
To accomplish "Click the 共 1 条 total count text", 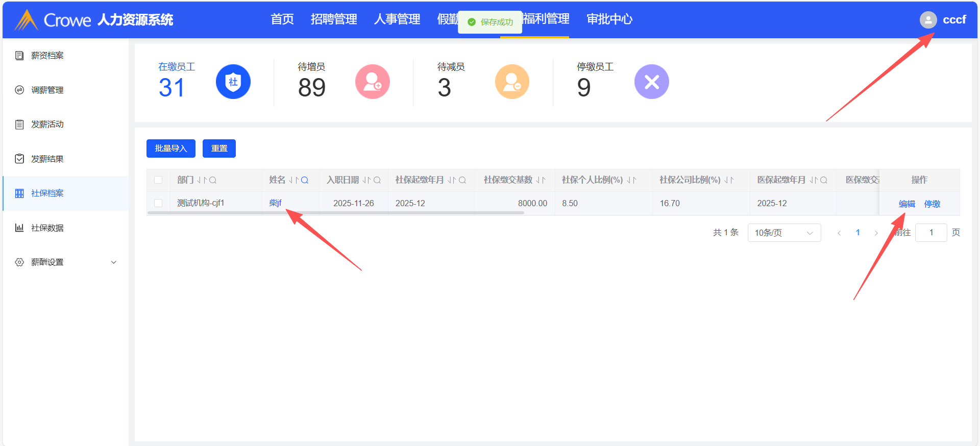I will click(726, 233).
